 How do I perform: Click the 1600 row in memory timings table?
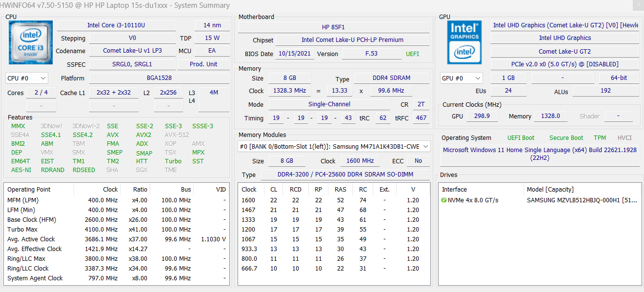click(334, 200)
